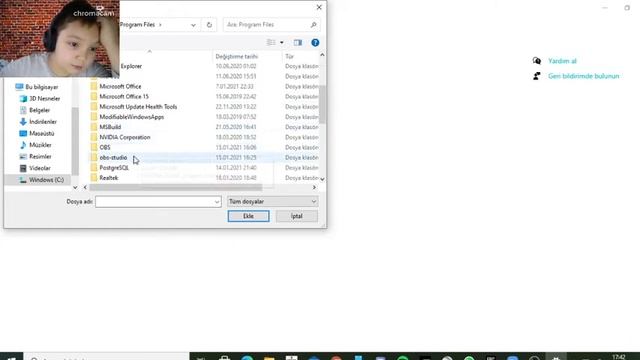Expand the chevron after Program Files breadcrumb
The width and height of the screenshot is (640, 360).
tap(160, 25)
